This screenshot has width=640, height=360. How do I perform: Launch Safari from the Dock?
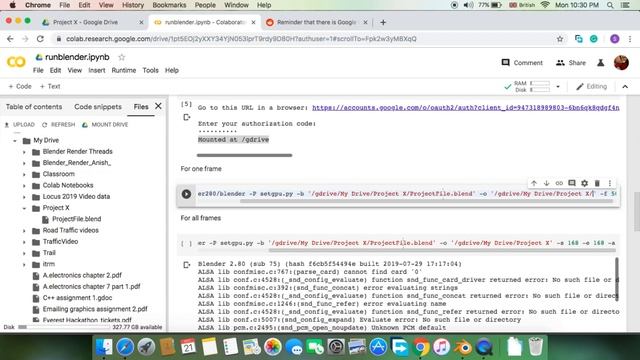[x=125, y=347]
